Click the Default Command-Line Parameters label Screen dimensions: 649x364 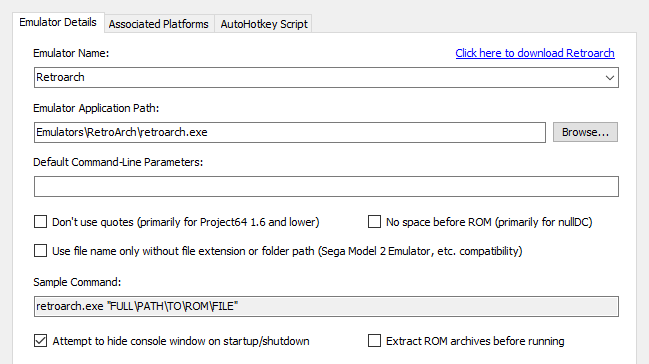pos(118,162)
